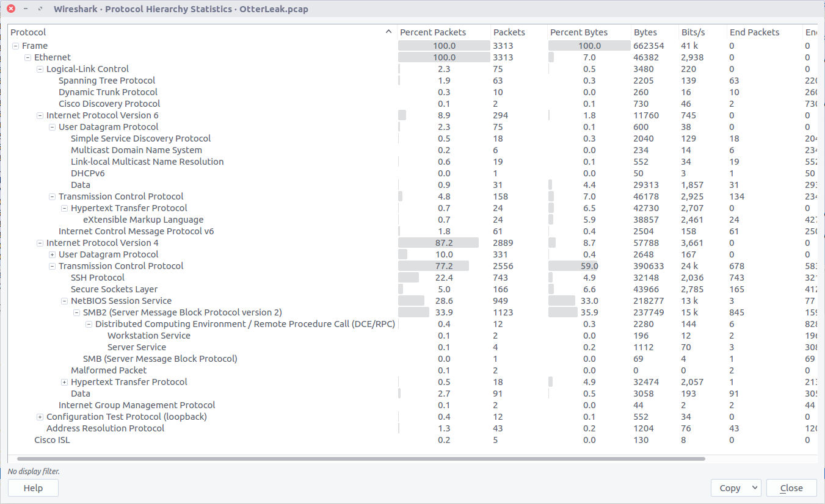This screenshot has height=504, width=825.
Task: Click the horizontal scrollbar of the table
Action: (x=360, y=458)
